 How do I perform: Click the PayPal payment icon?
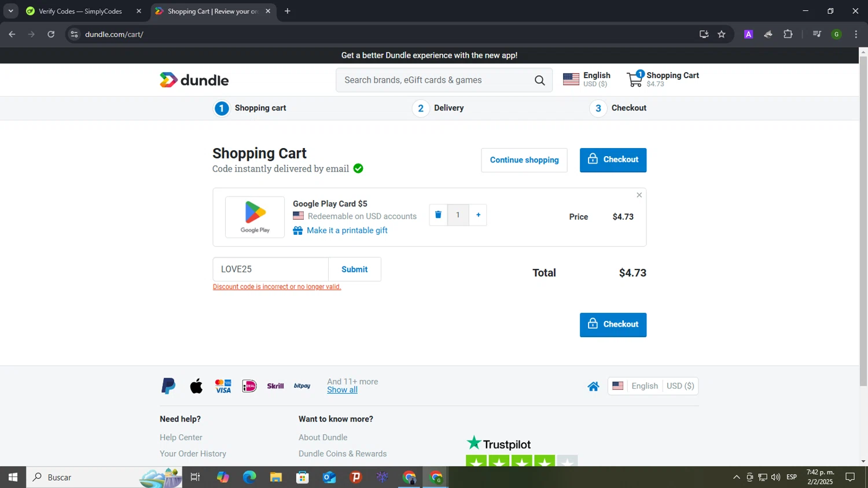click(168, 386)
